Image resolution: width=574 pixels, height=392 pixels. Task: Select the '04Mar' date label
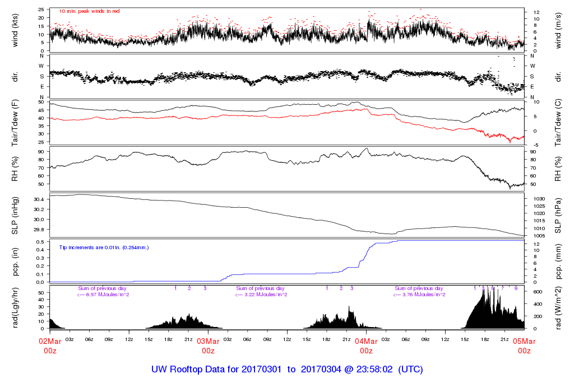[x=366, y=342]
